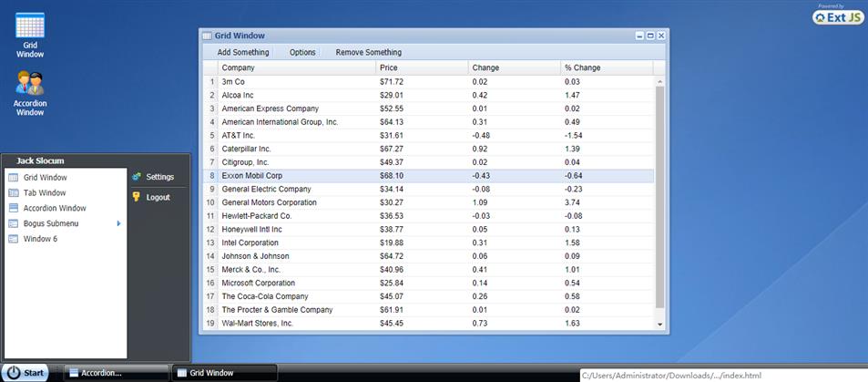Select the Alcoa Inc row

[428, 96]
